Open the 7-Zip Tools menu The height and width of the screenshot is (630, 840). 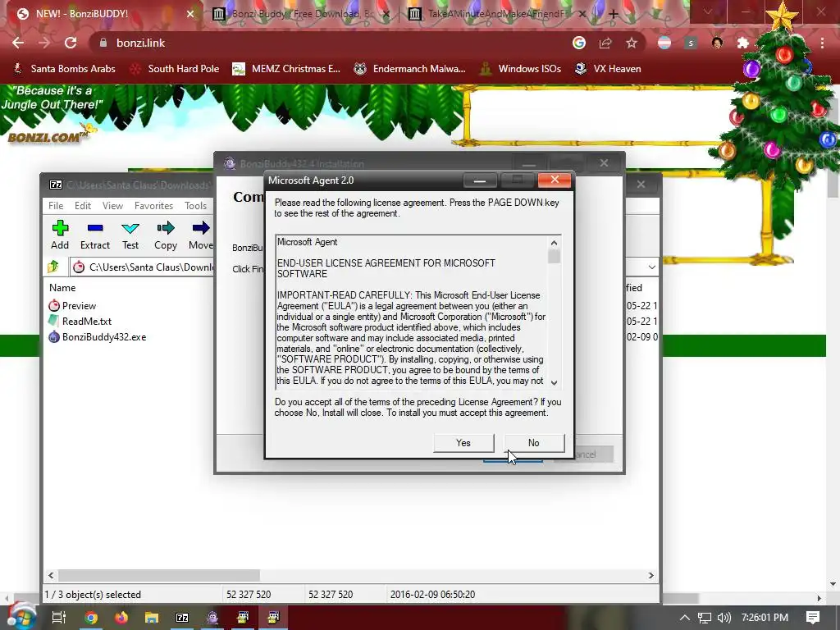click(195, 206)
